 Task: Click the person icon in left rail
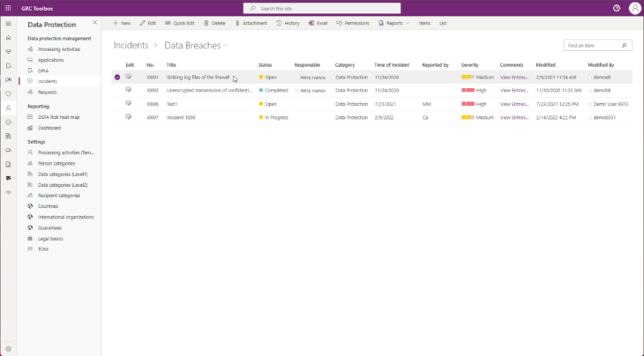8,108
